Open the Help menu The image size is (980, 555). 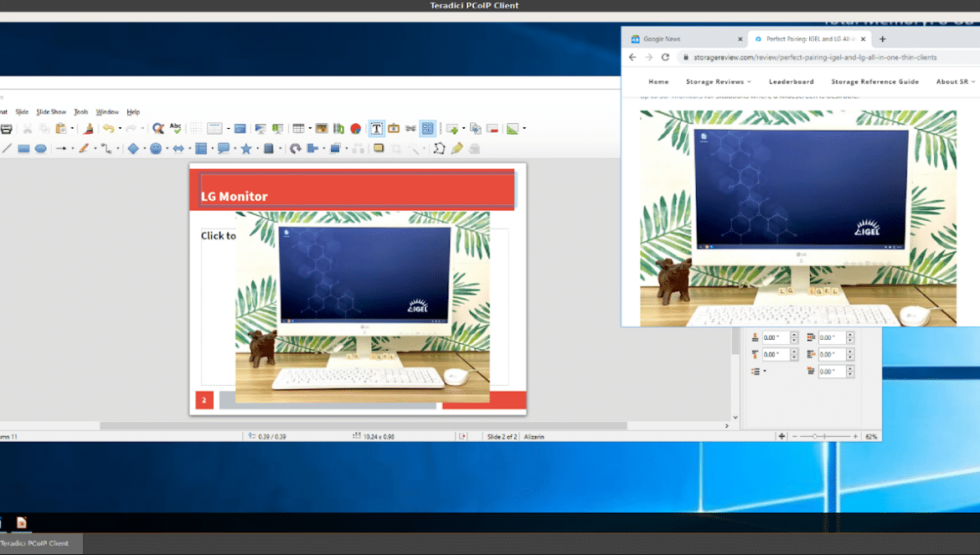tap(133, 111)
